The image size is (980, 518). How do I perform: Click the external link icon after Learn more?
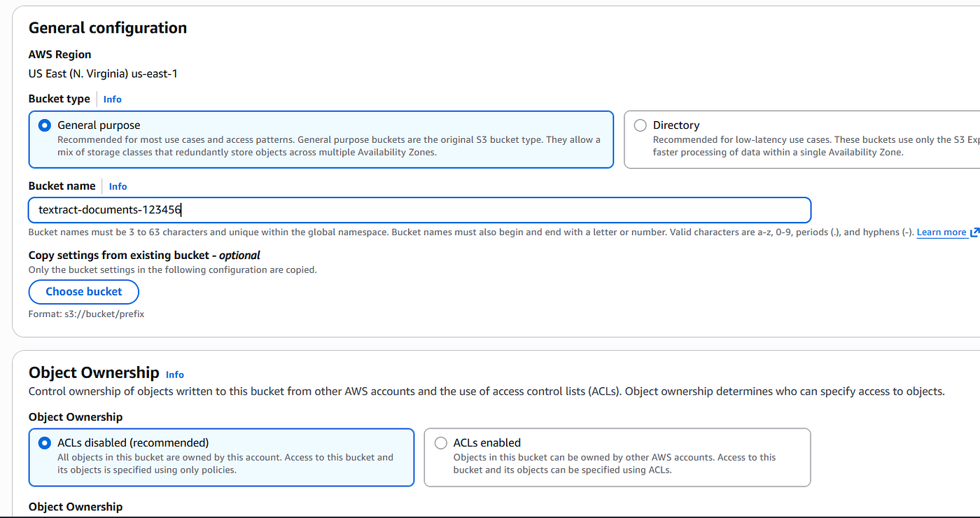(974, 232)
